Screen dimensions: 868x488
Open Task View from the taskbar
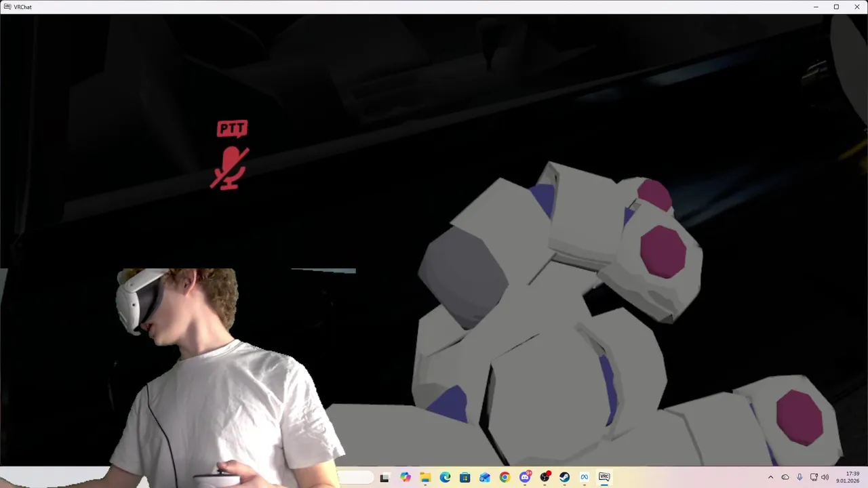tap(384, 477)
